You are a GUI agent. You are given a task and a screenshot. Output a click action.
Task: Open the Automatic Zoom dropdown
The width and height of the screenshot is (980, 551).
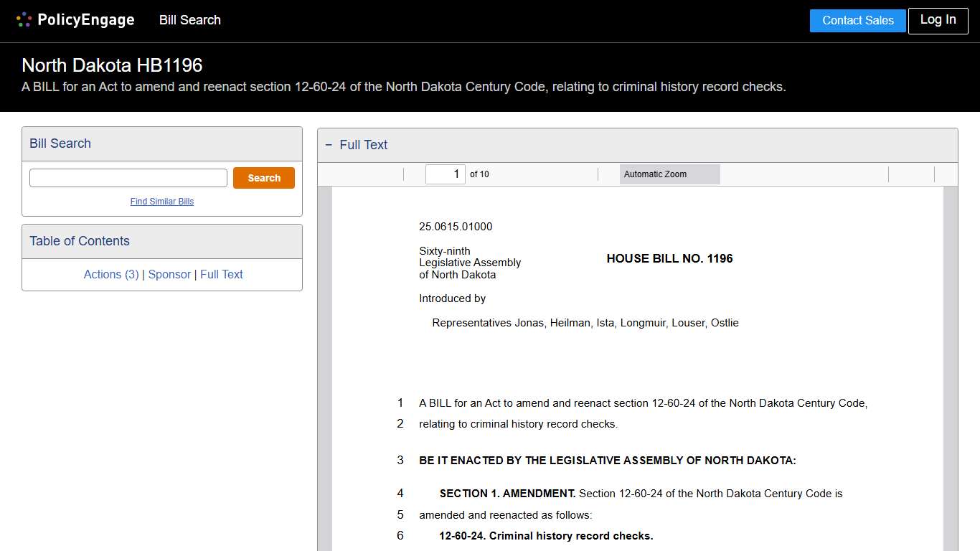coord(669,174)
